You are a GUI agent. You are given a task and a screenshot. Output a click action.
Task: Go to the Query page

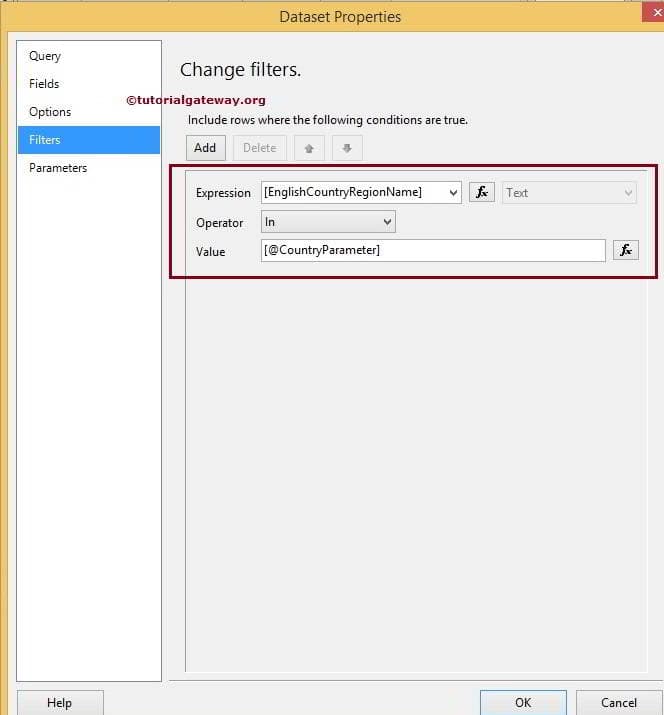tap(45, 56)
